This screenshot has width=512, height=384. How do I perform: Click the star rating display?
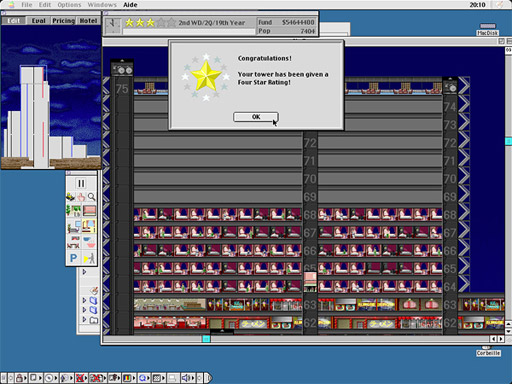pyautogui.click(x=150, y=23)
